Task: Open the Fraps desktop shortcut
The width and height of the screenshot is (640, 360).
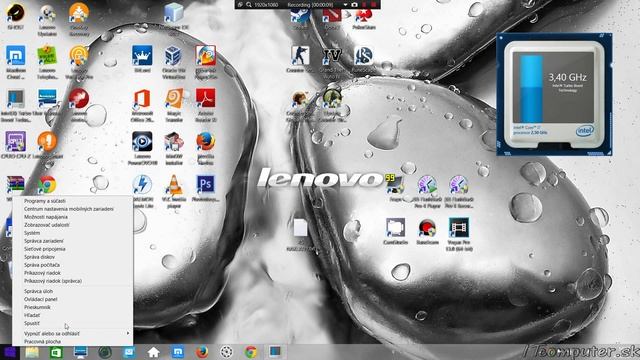Action: tap(395, 185)
